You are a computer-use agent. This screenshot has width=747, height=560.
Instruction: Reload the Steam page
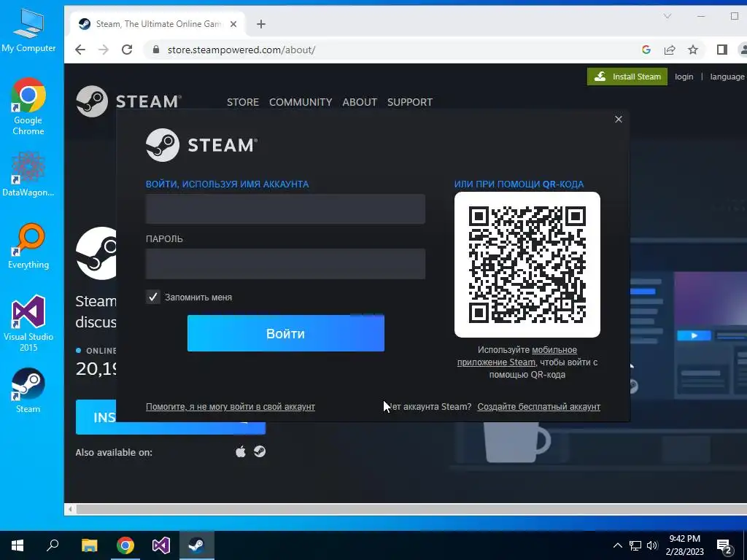point(127,50)
